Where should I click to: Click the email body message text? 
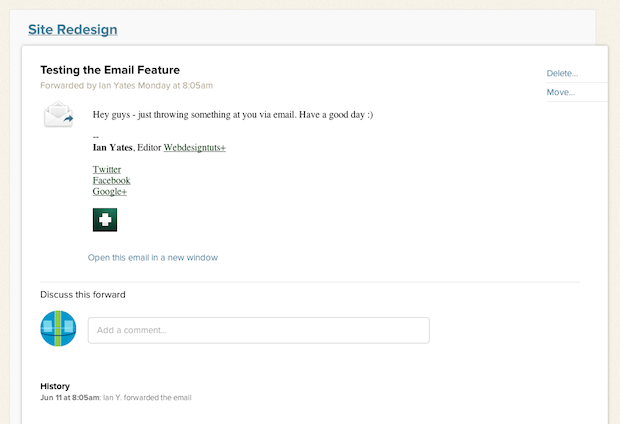coord(233,115)
